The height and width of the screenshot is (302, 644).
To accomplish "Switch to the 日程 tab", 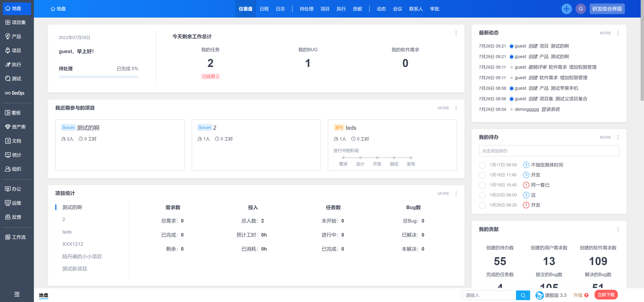I will (x=264, y=9).
